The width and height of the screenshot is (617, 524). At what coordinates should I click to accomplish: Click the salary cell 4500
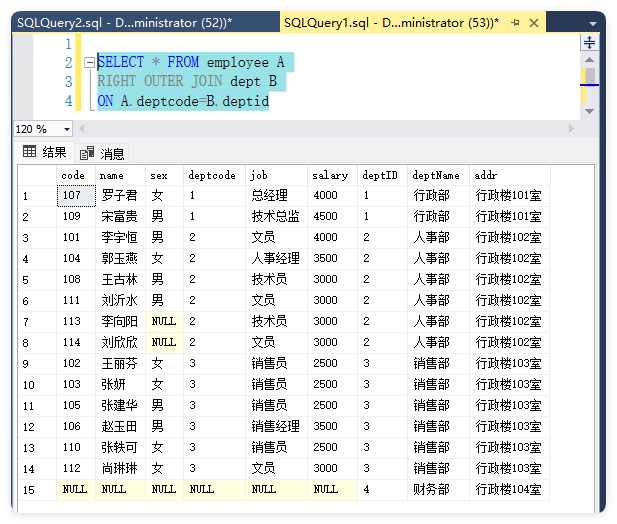point(332,216)
